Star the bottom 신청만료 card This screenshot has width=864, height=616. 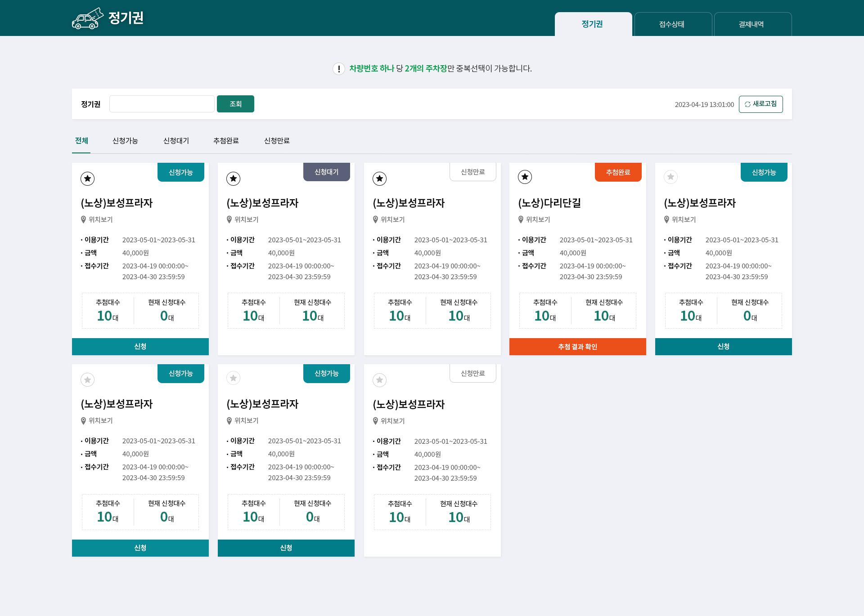click(379, 380)
